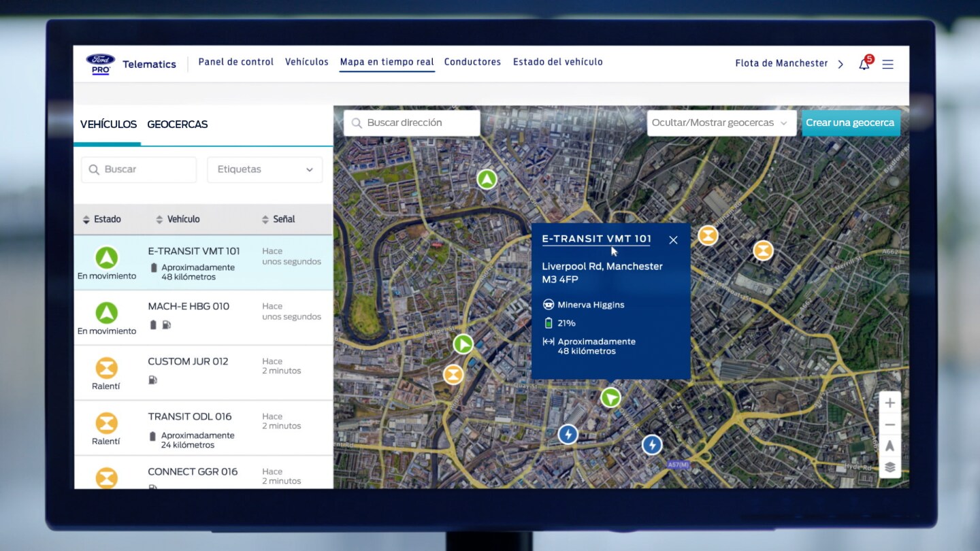980x551 pixels.
Task: Select the E-TRANSIT VMT 101 row name
Action: click(x=194, y=251)
